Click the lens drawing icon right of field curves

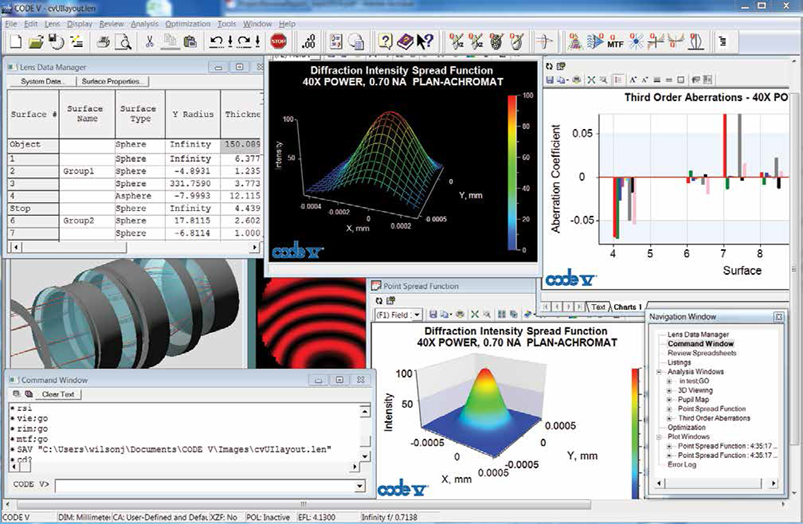click(x=696, y=41)
